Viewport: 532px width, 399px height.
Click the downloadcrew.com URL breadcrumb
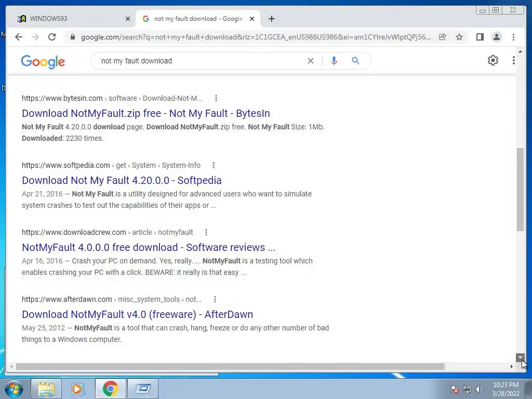pyautogui.click(x=107, y=232)
